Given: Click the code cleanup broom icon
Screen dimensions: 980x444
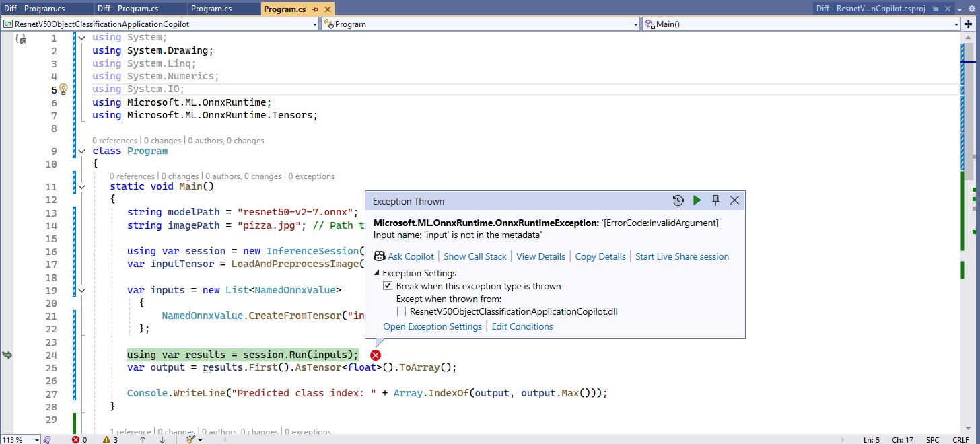Looking at the screenshot, I should click(x=190, y=439).
